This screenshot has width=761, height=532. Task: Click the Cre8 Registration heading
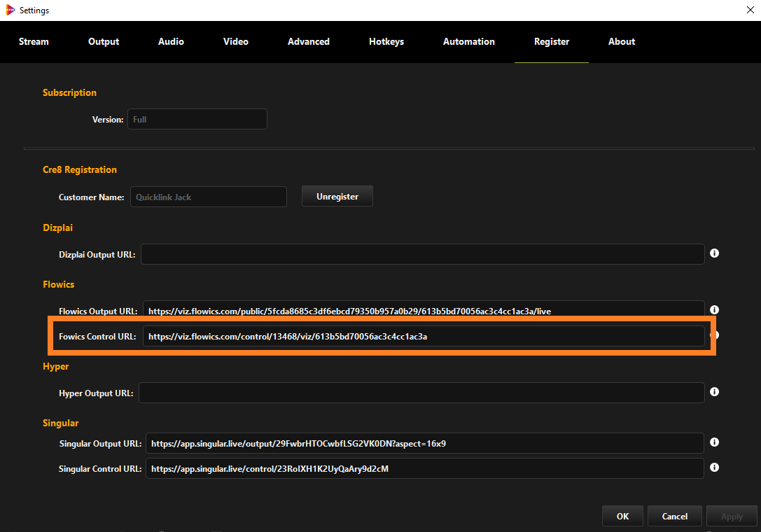[x=80, y=169]
